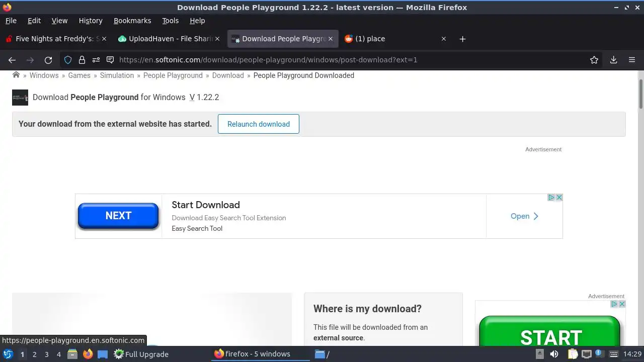This screenshot has width=644, height=362.
Task: Open the History menu
Action: tap(91, 21)
